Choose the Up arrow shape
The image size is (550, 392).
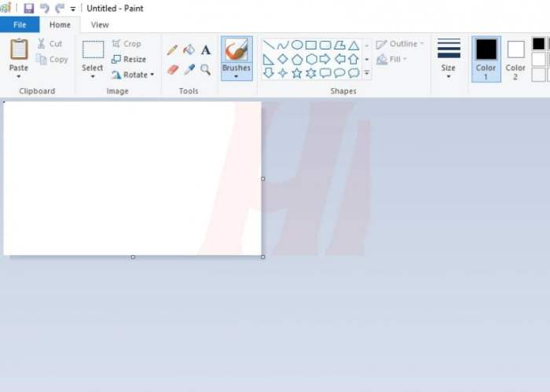tap(354, 59)
